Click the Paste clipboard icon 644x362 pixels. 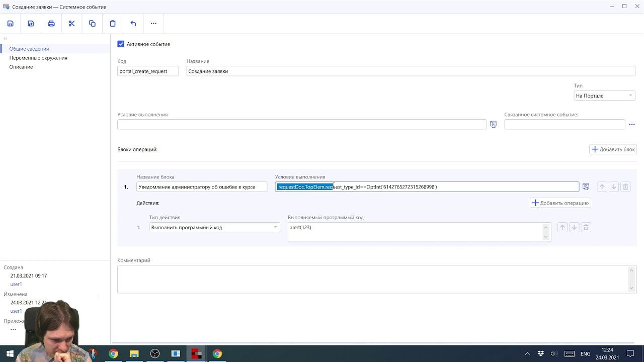(113, 24)
